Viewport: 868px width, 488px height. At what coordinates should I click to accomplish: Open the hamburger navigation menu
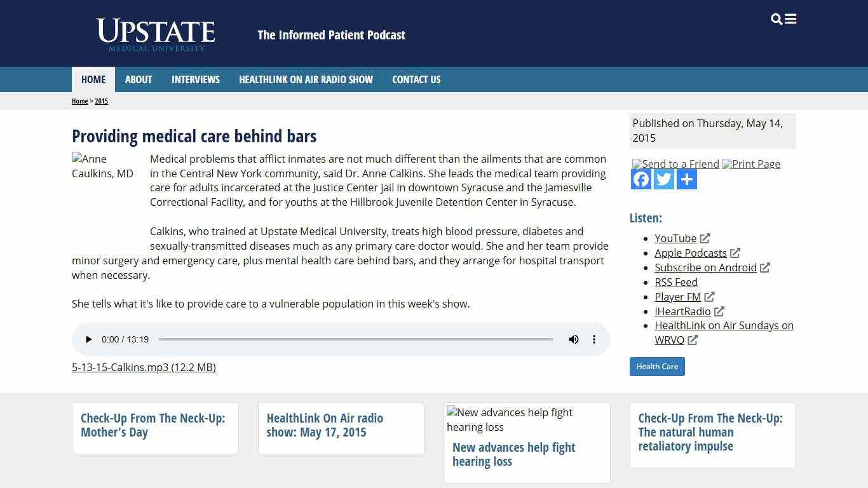point(790,19)
